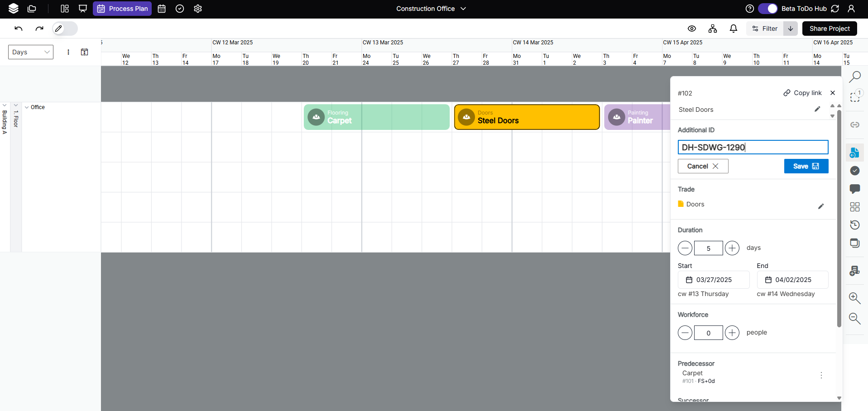Click the zoom in magnifier icon
The image size is (868, 411).
(x=854, y=298)
